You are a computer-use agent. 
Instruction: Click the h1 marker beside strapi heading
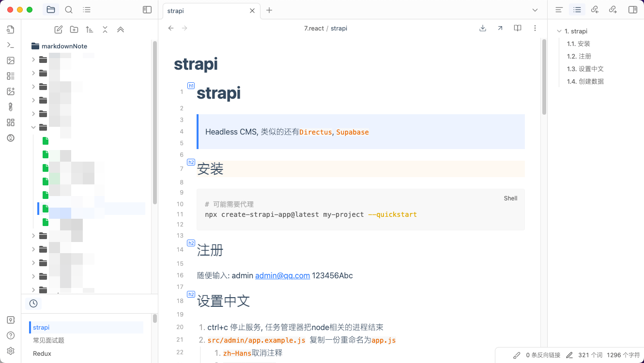191,86
